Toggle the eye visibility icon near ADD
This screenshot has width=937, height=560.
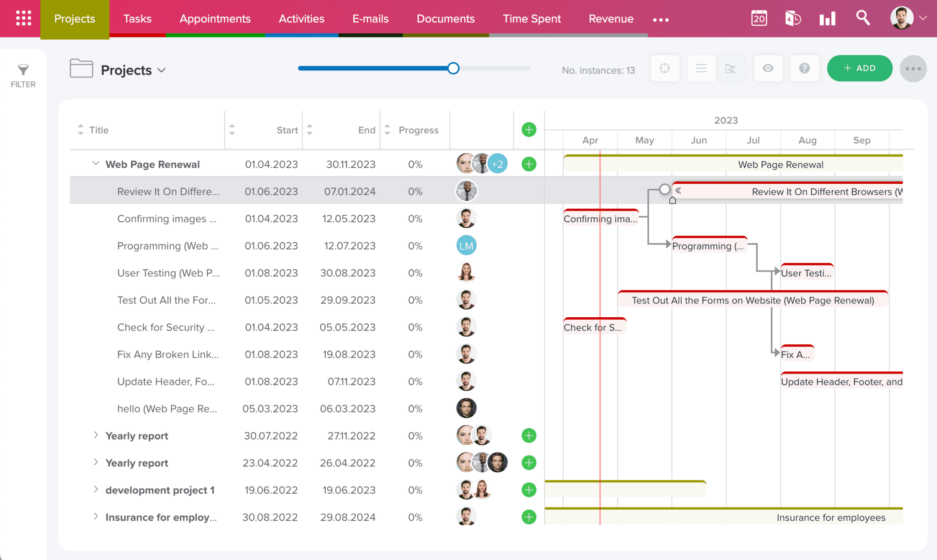click(768, 68)
